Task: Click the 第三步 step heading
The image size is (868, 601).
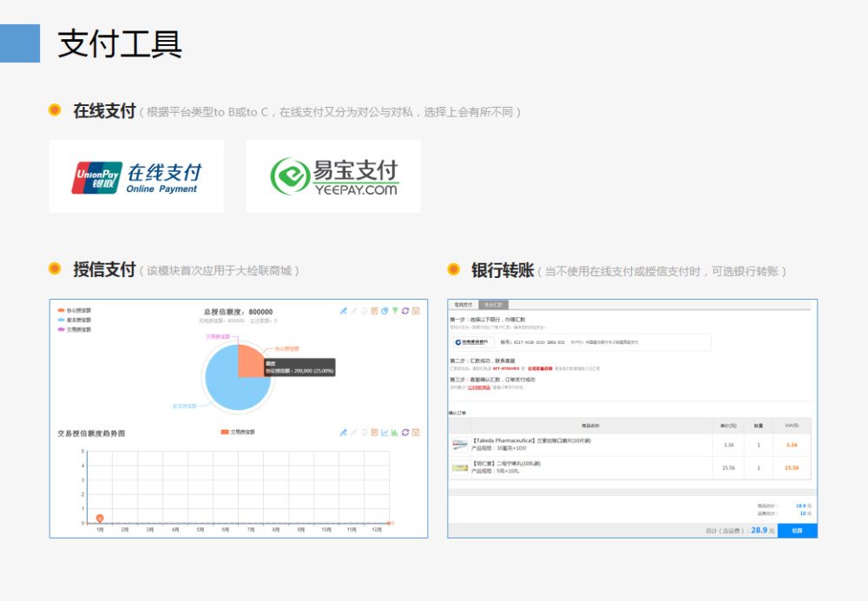Action: coord(492,380)
